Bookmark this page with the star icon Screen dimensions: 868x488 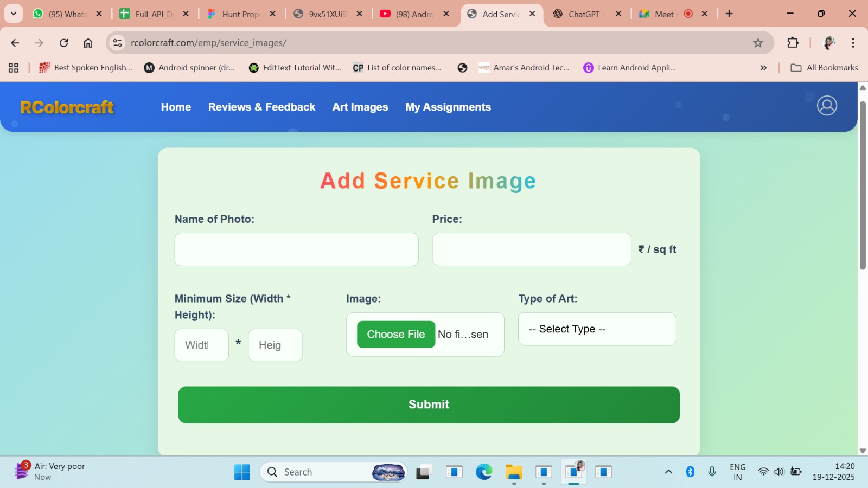pos(758,43)
